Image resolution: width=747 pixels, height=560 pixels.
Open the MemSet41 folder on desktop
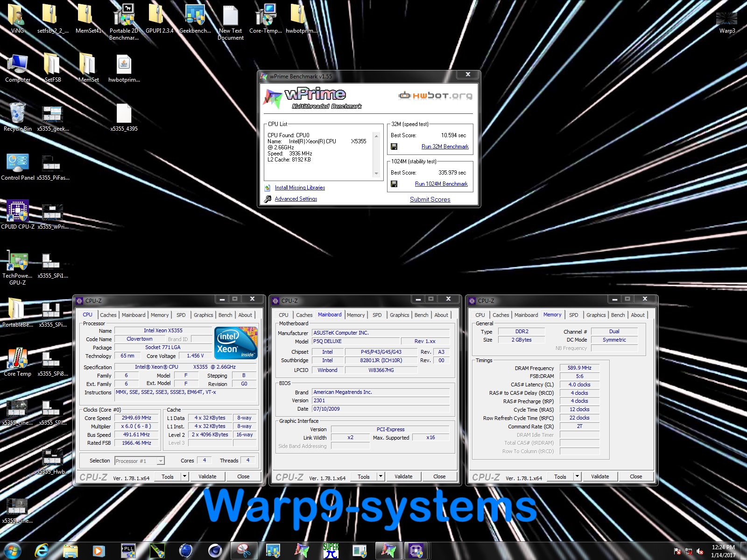click(88, 19)
